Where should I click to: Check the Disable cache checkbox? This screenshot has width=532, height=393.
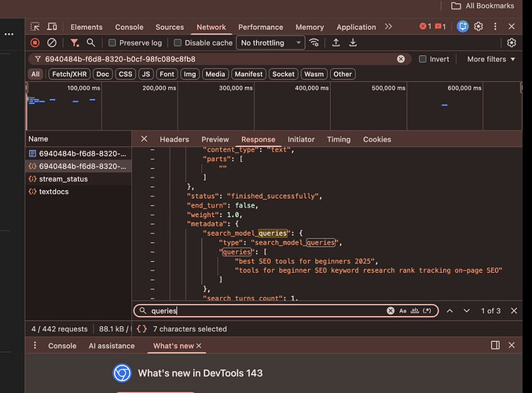point(178,43)
